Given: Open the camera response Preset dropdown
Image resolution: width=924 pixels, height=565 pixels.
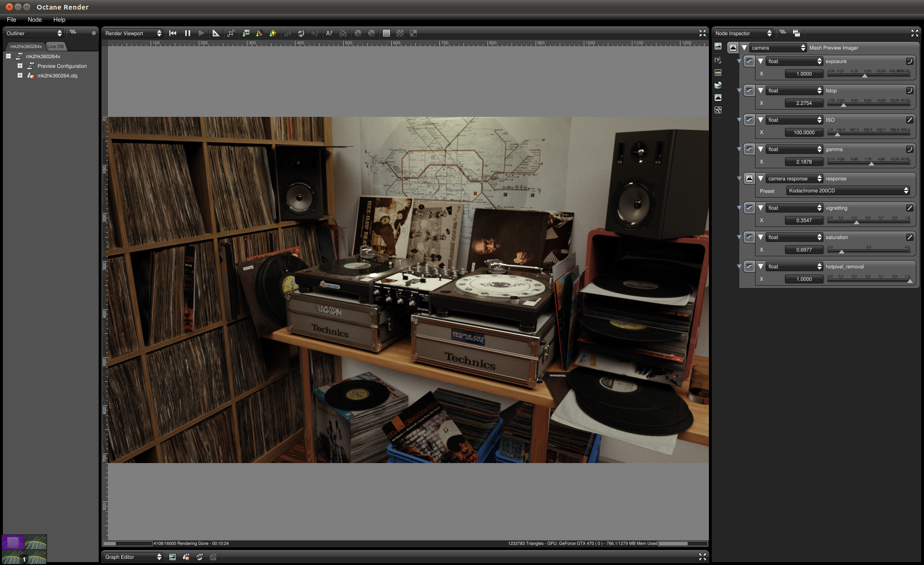Looking at the screenshot, I should point(848,191).
